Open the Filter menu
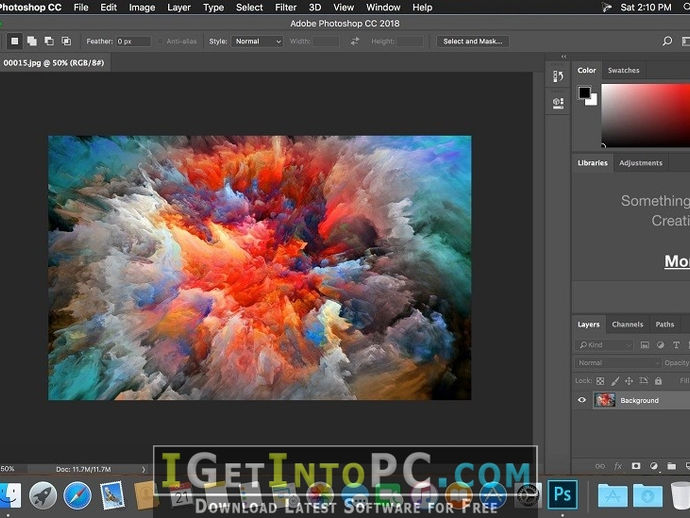 pyautogui.click(x=286, y=7)
